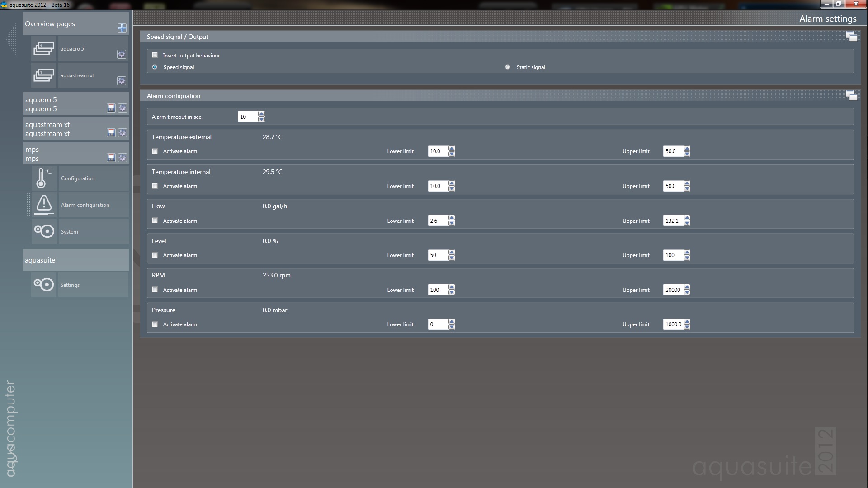The width and height of the screenshot is (868, 488).
Task: Increase Alarm timeout with up arrow
Action: (261, 114)
